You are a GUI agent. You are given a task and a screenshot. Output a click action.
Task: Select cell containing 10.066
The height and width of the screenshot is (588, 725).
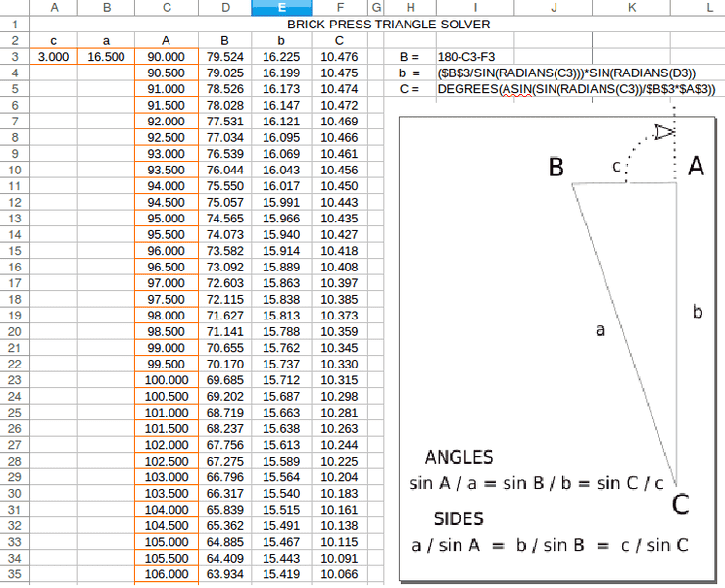click(x=340, y=574)
